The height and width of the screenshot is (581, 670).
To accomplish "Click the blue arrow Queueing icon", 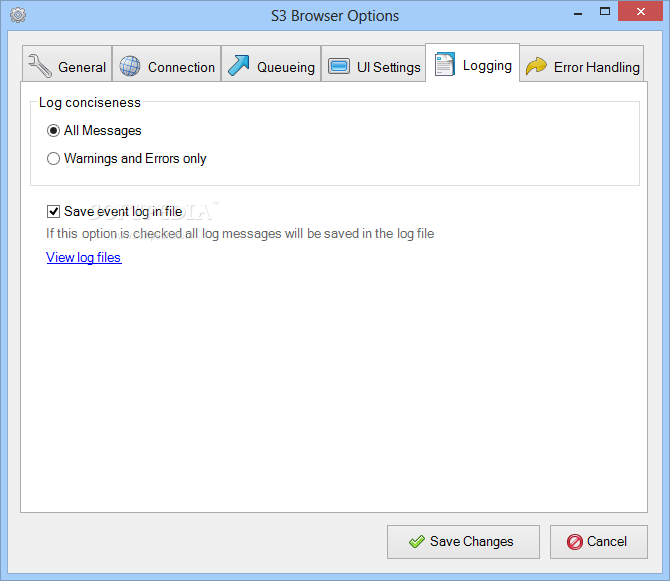I will (238, 66).
